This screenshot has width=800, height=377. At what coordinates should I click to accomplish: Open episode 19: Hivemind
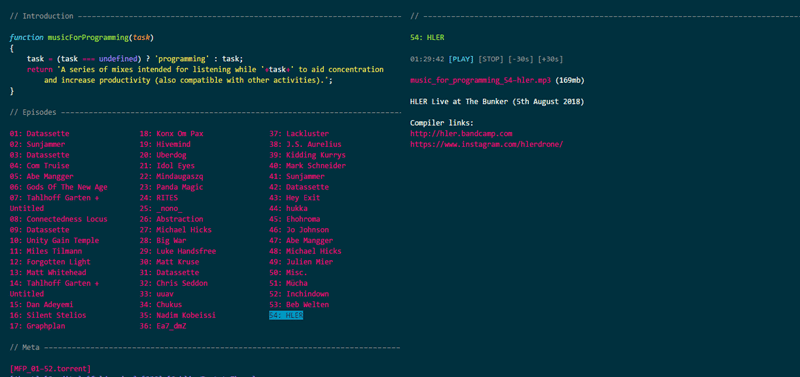(165, 144)
